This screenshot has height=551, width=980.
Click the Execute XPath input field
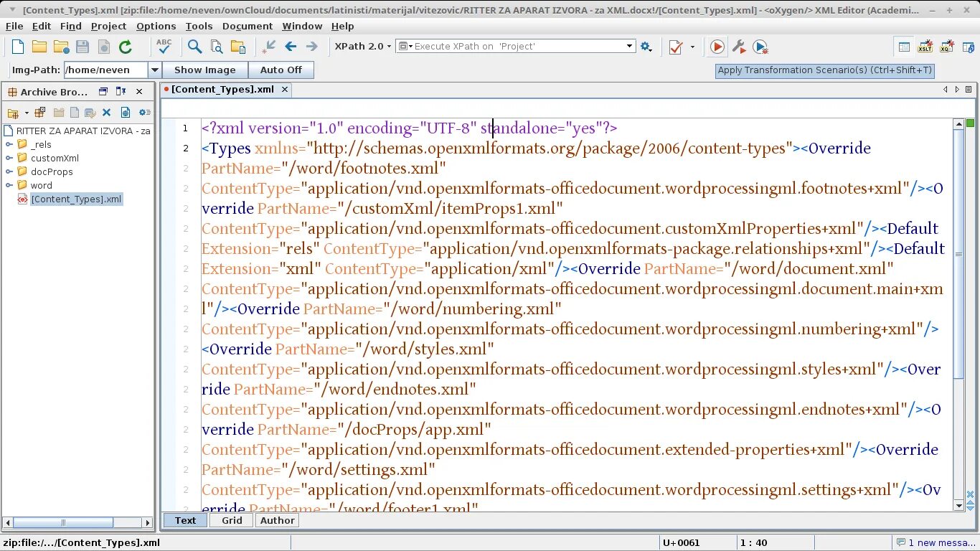pyautogui.click(x=517, y=46)
